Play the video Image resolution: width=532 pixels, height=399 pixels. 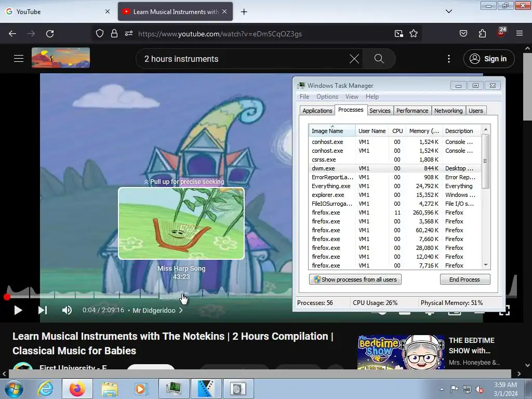point(18,310)
